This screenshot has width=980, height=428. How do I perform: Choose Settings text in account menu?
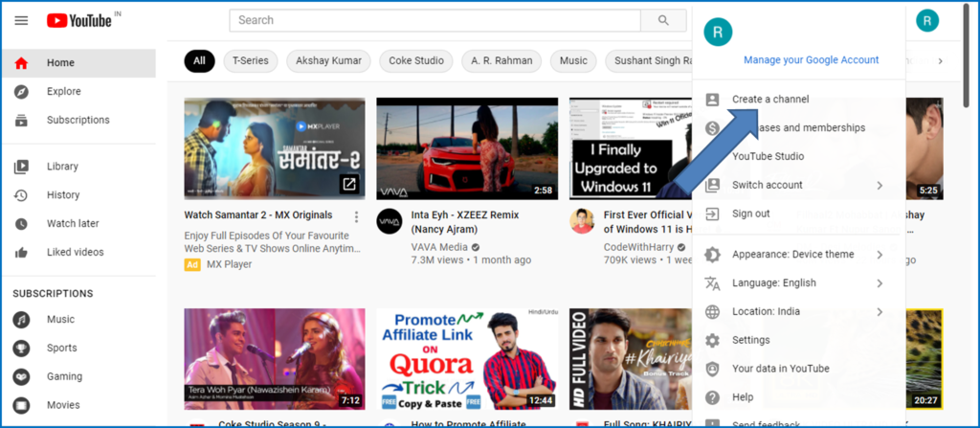(x=750, y=340)
